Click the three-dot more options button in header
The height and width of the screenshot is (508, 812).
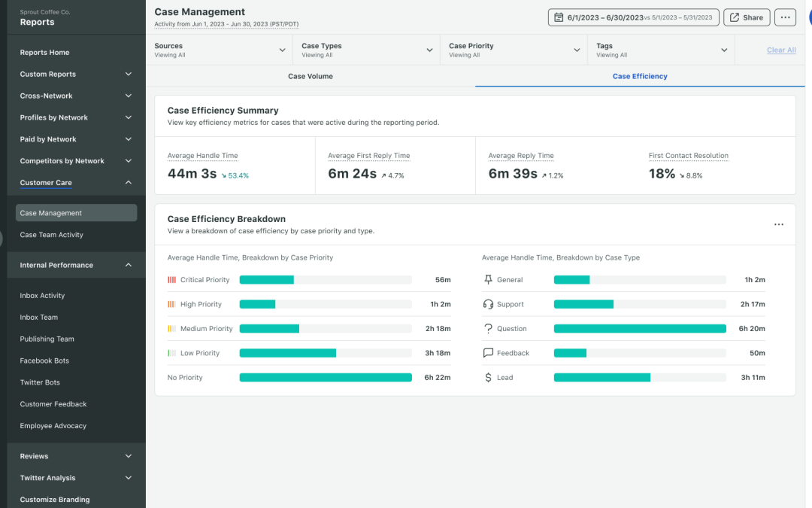pos(785,17)
